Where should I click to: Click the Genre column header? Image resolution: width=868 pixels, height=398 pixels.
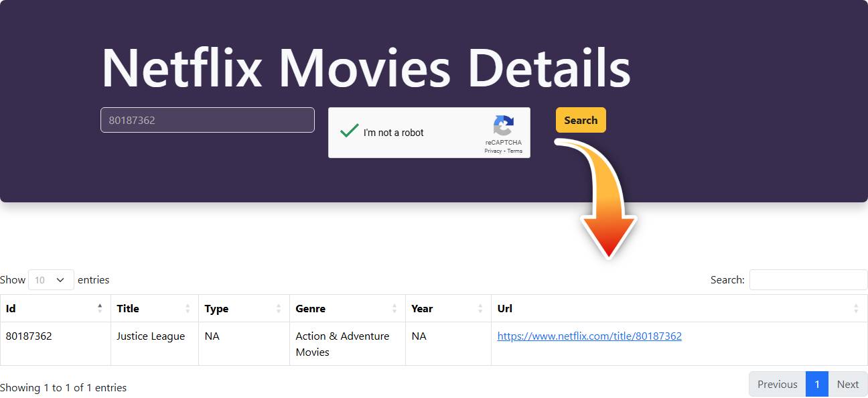[348, 308]
